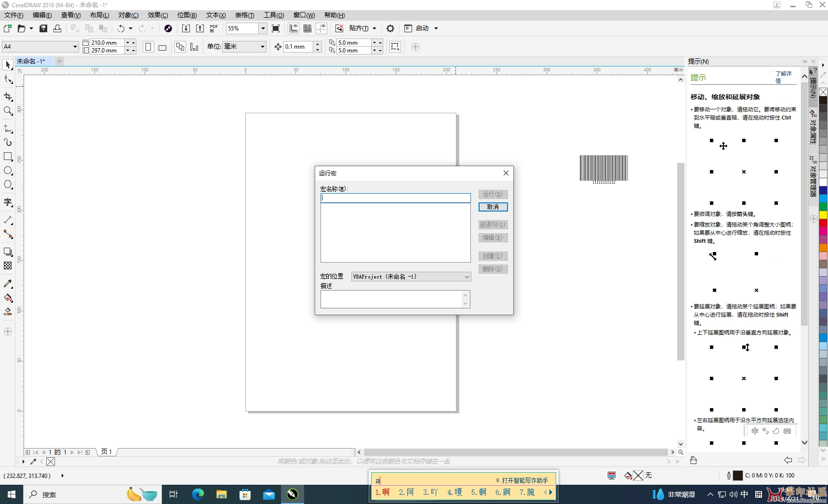
Task: Pick the yellow swatch in color palette
Action: click(x=823, y=214)
